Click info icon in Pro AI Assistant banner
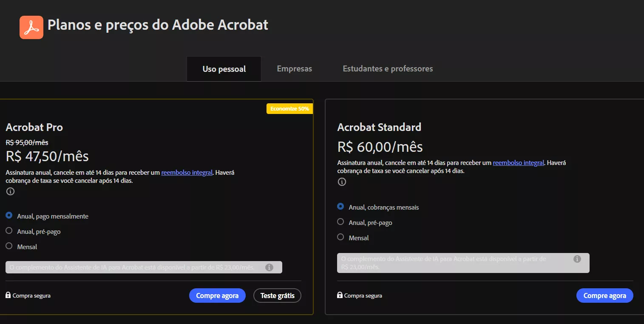644x324 pixels. point(269,267)
